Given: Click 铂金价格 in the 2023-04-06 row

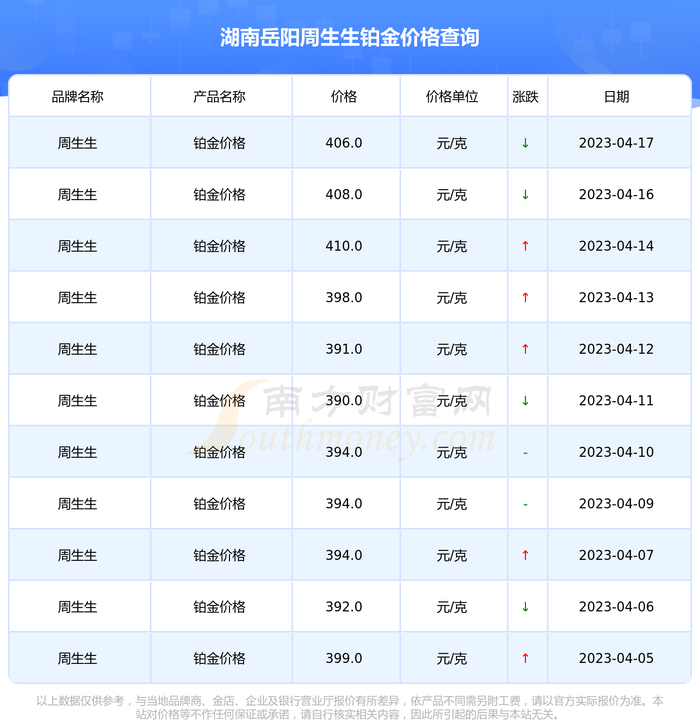Looking at the screenshot, I should coord(219,607).
